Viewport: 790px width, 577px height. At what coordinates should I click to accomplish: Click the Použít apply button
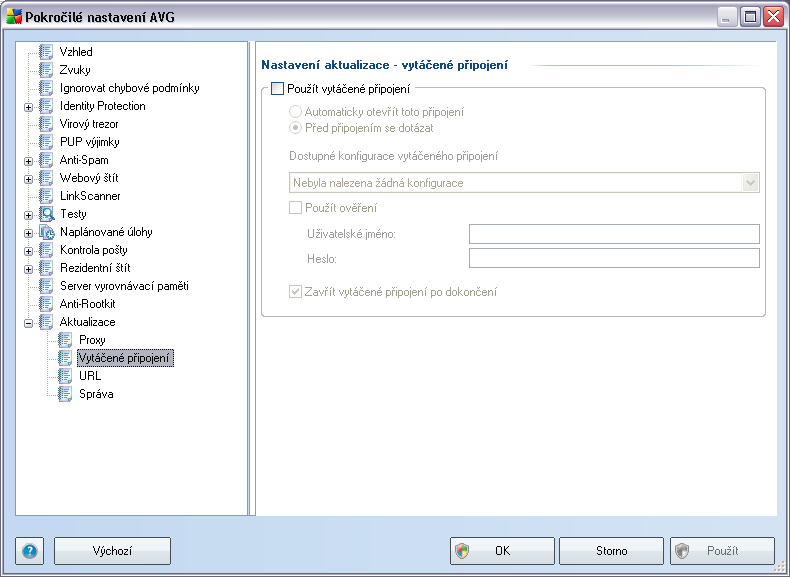722,551
